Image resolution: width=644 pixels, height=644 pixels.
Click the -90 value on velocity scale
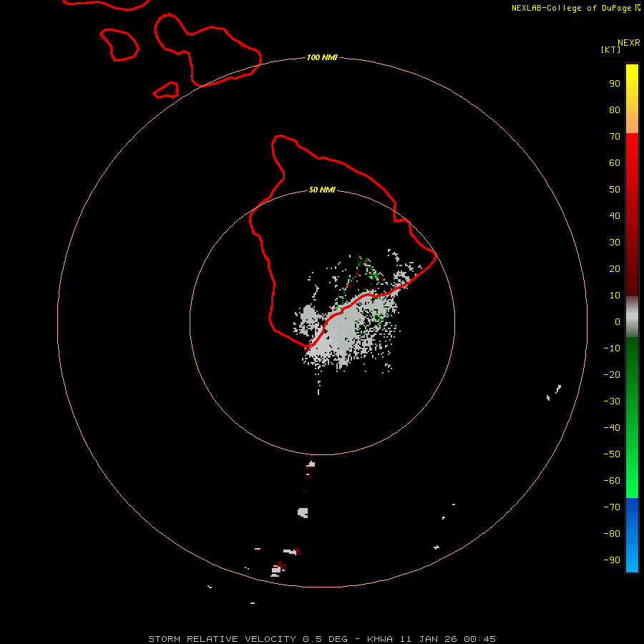(612, 560)
